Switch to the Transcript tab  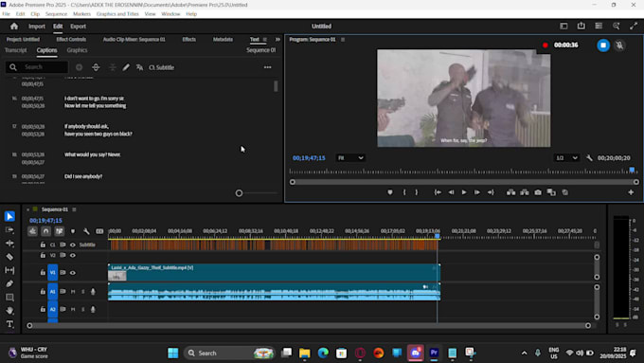(15, 50)
